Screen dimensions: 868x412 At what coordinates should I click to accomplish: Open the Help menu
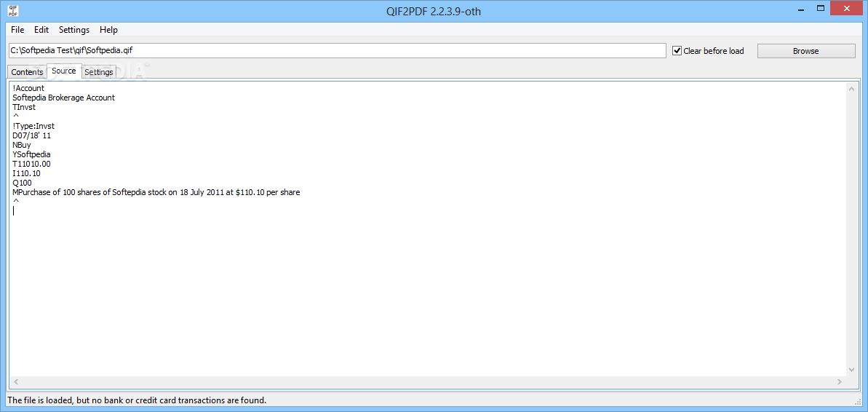click(108, 30)
